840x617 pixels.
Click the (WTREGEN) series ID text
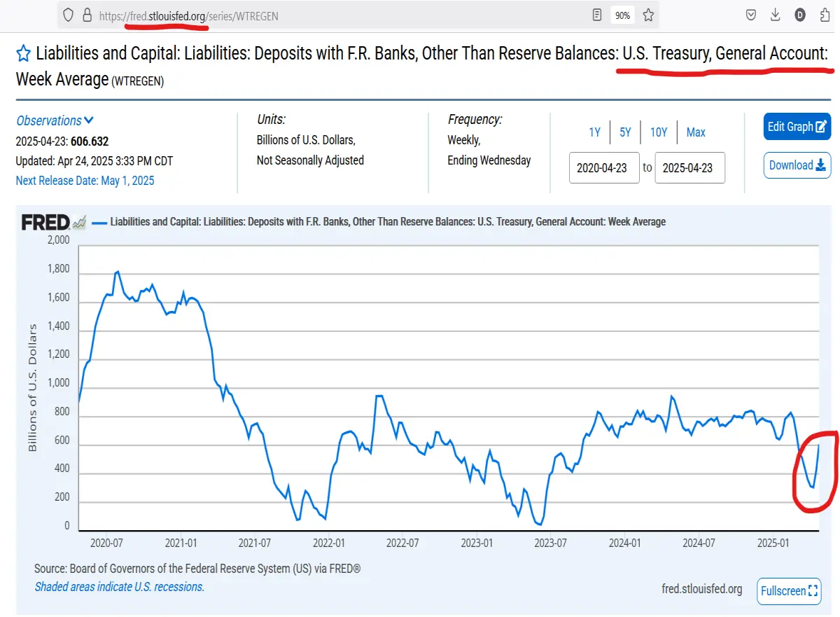tap(138, 81)
